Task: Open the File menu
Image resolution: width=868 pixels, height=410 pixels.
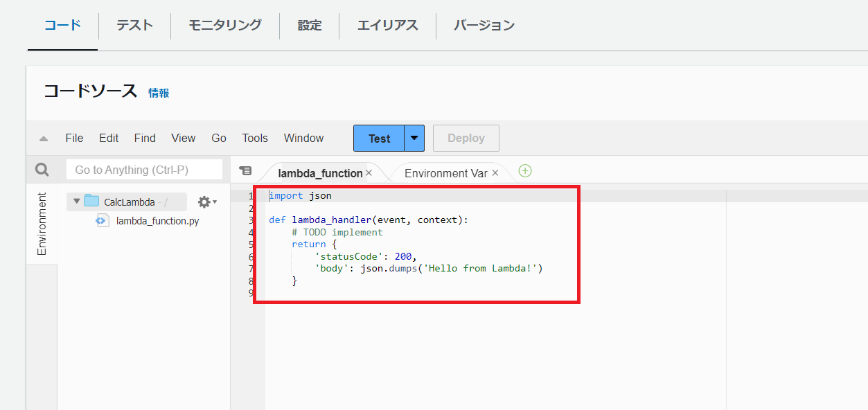Action: click(74, 138)
